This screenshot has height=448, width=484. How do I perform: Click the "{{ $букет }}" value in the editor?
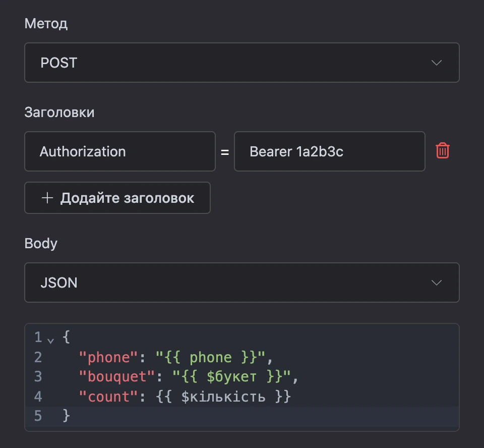pyautogui.click(x=231, y=377)
